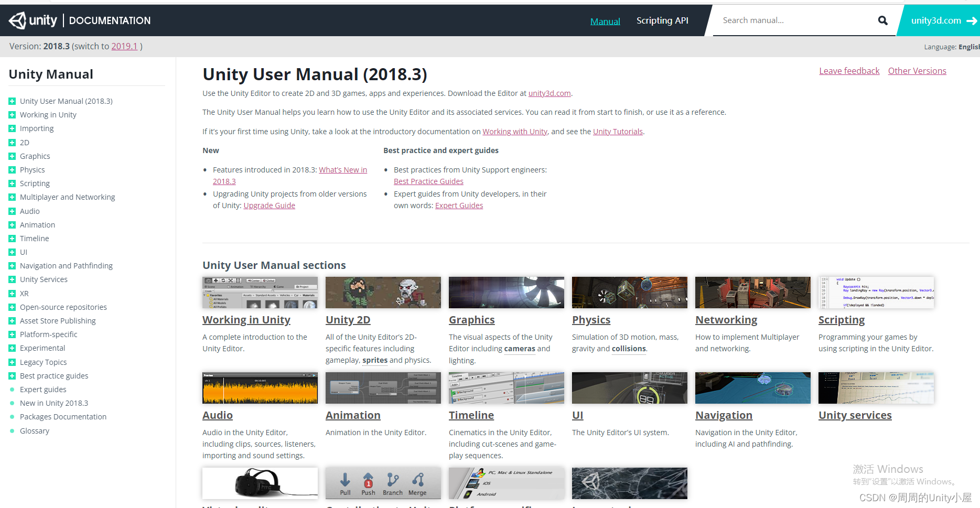The width and height of the screenshot is (980, 508).
Task: Click the UI section thumbnail
Action: click(630, 388)
